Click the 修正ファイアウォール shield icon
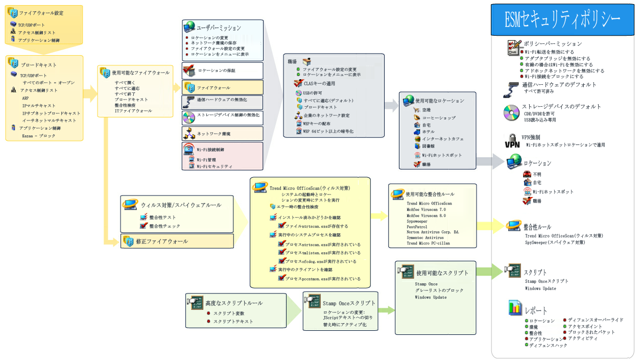Viewport: 640px width, 364px height. pos(128,241)
